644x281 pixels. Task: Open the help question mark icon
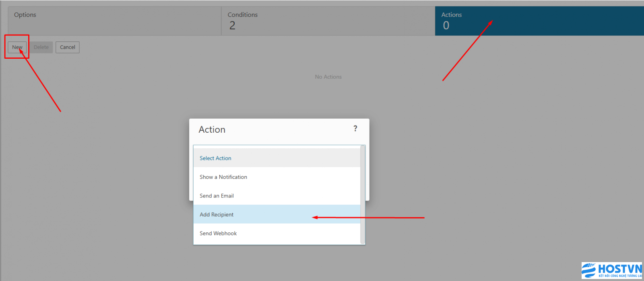[x=355, y=129]
